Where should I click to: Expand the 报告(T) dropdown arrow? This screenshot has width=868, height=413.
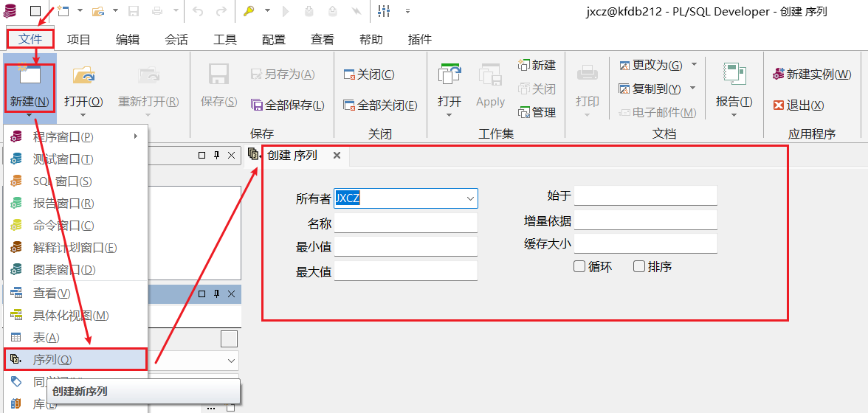click(734, 115)
